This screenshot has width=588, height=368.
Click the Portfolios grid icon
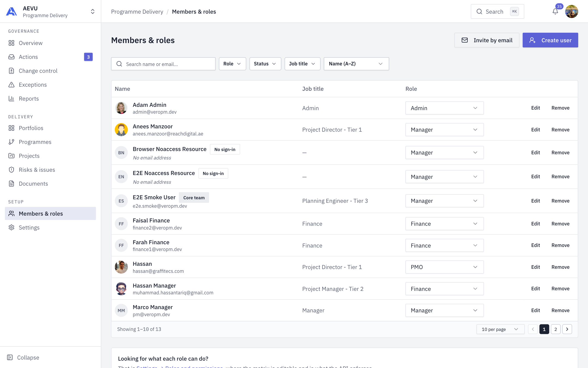tap(11, 128)
